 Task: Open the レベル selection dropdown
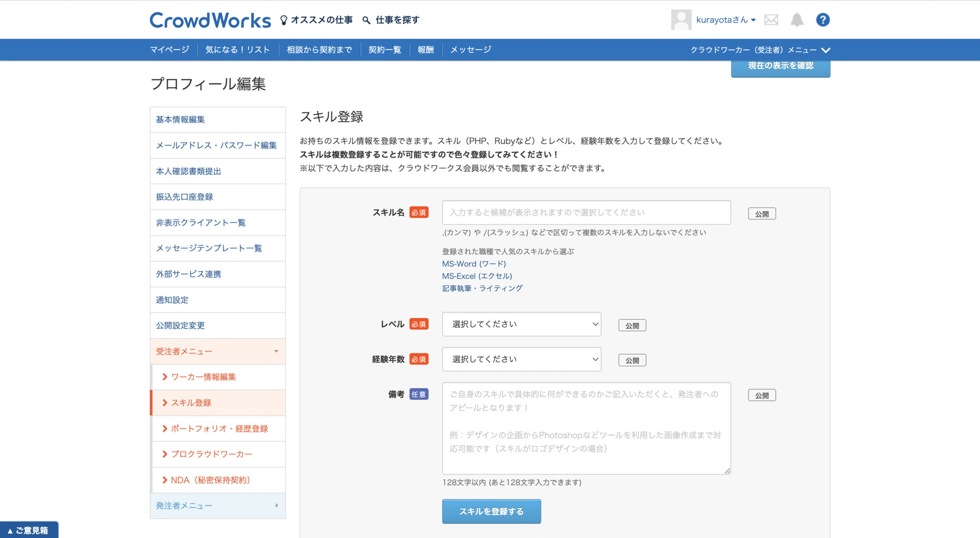tap(521, 324)
